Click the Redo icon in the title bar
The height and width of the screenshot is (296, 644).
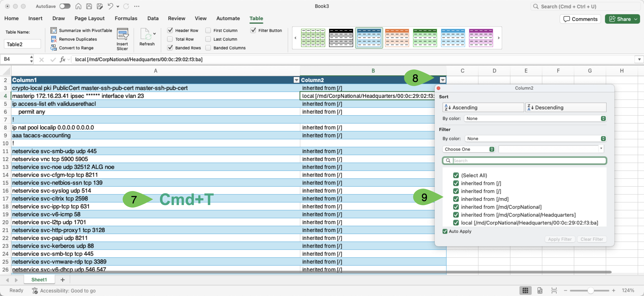pyautogui.click(x=126, y=6)
